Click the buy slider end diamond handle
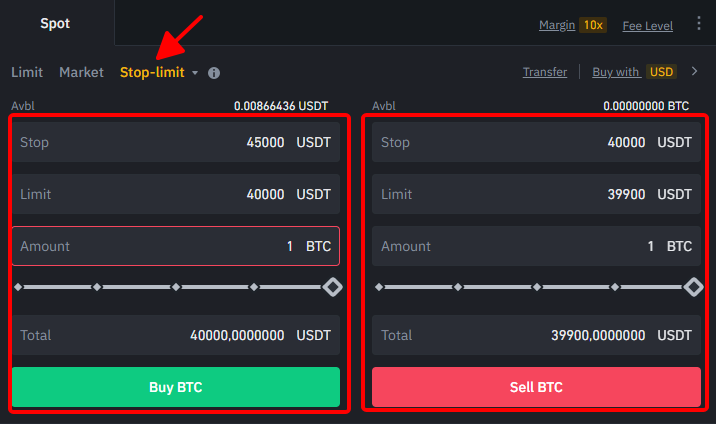The height and width of the screenshot is (424, 716). click(x=332, y=287)
